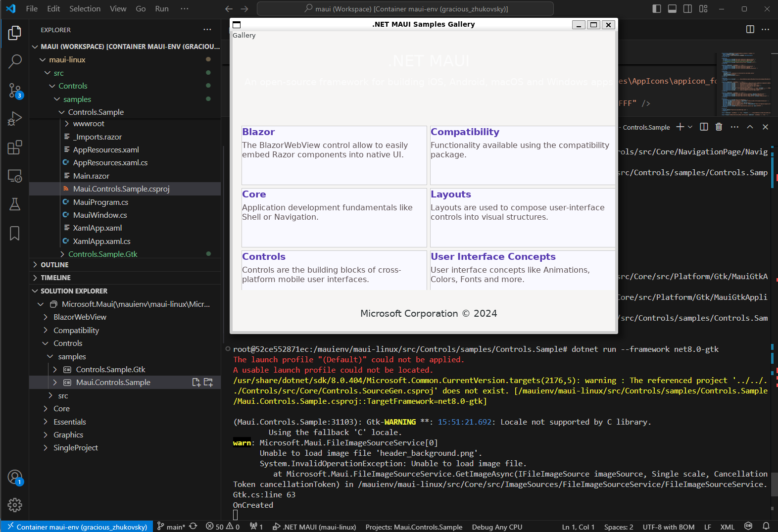This screenshot has width=778, height=532.
Task: Click the command center search box
Action: (405, 9)
